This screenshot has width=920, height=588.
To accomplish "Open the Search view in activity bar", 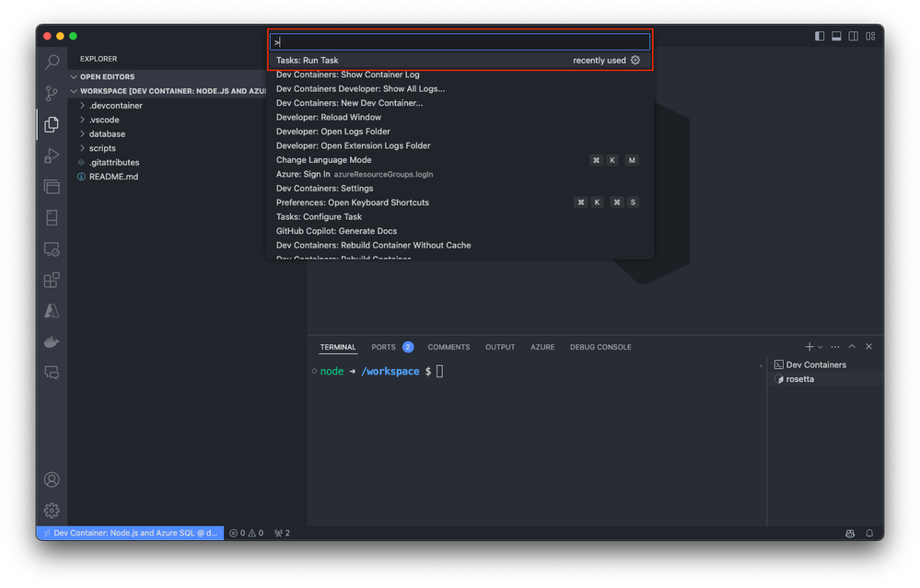I will click(52, 62).
